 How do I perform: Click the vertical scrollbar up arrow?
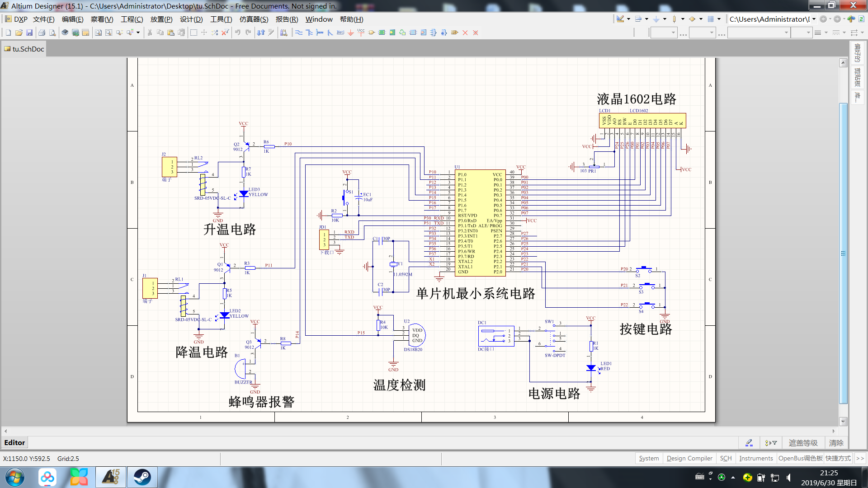843,63
